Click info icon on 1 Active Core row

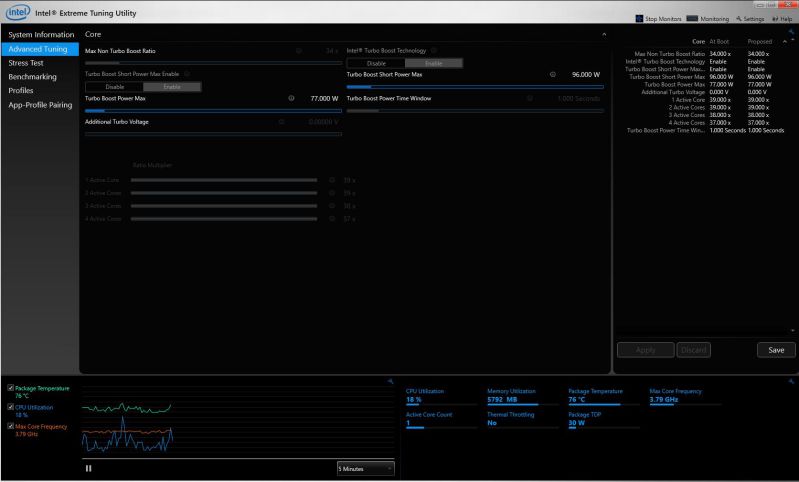(x=332, y=180)
